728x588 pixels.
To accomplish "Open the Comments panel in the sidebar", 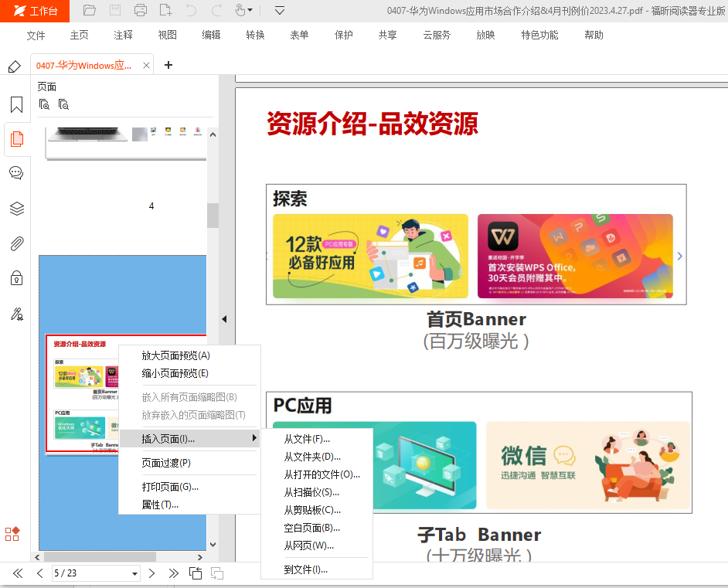I will 17,172.
